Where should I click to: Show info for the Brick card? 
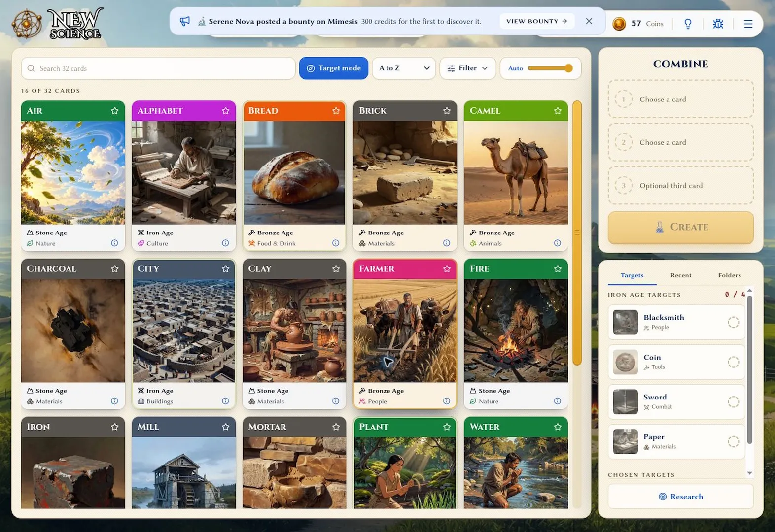point(447,243)
